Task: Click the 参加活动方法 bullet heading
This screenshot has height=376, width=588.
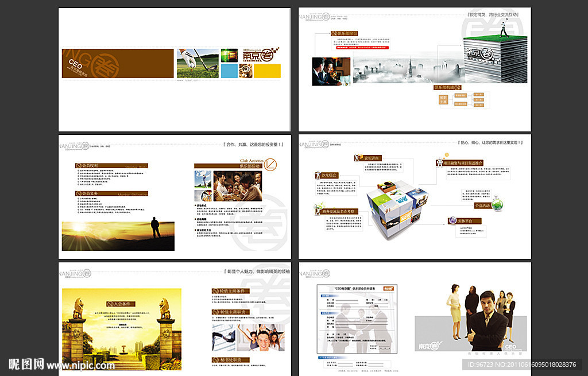Action: click(203, 230)
